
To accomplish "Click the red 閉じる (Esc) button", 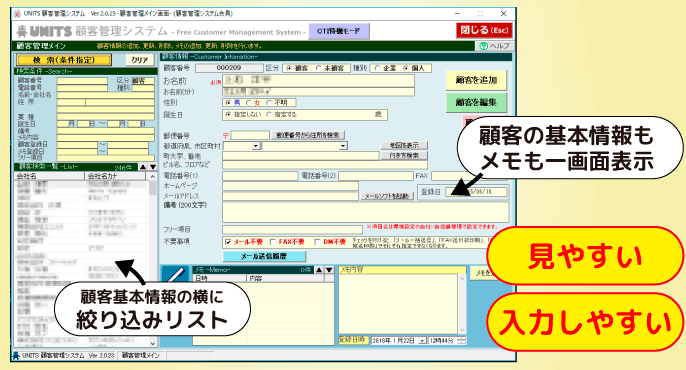I will [x=484, y=30].
